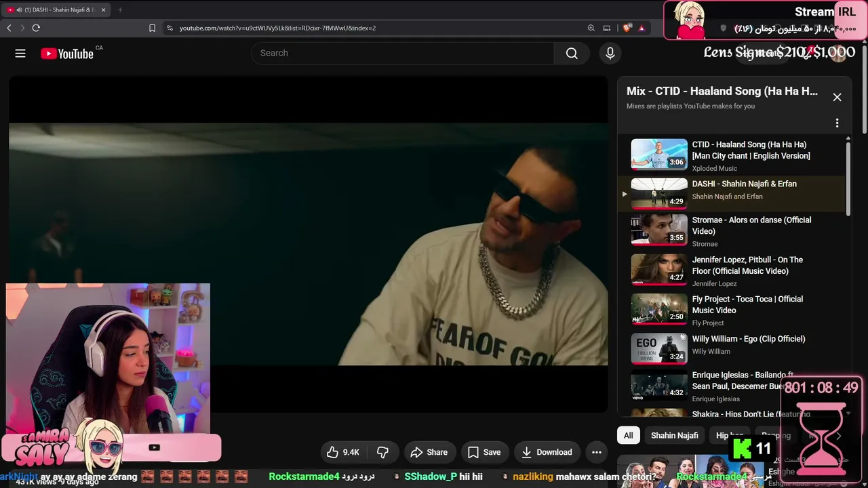This screenshot has width=868, height=488.
Task: Open the Mix playlist options menu
Action: tap(837, 123)
